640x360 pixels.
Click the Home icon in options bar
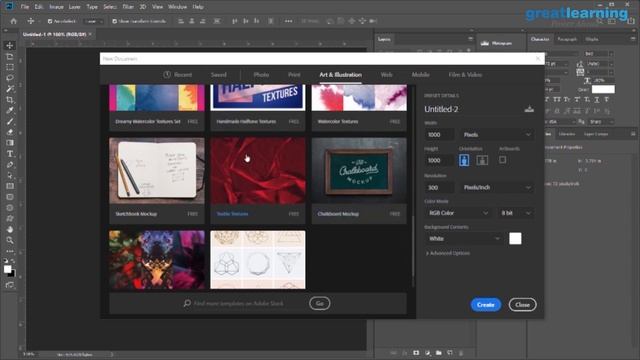point(13,21)
